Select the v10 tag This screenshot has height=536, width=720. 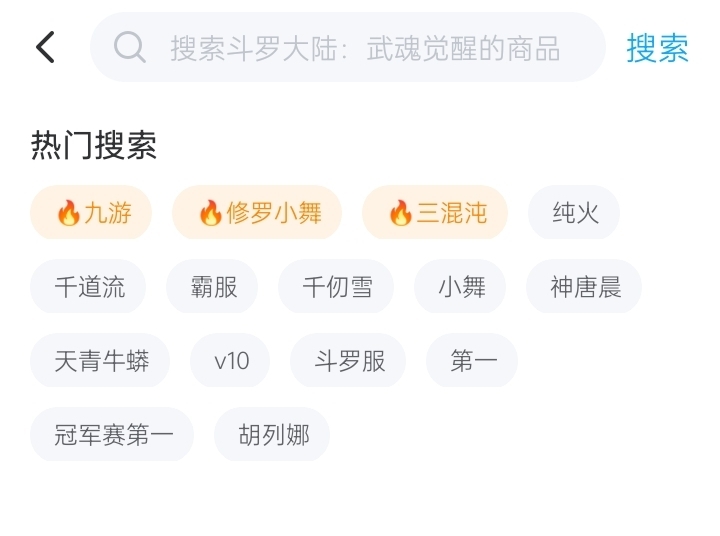pos(231,361)
